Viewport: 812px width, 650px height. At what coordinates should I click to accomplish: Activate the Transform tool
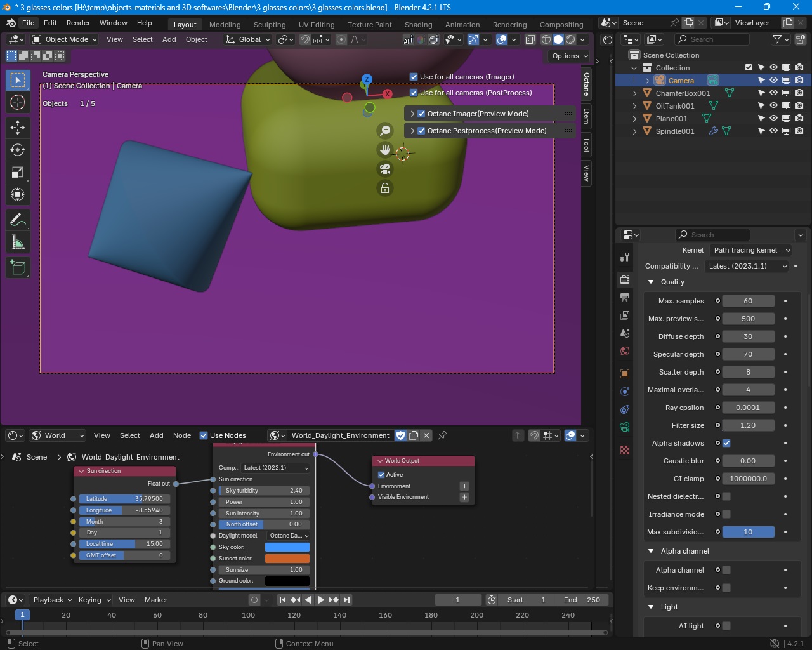(x=18, y=194)
